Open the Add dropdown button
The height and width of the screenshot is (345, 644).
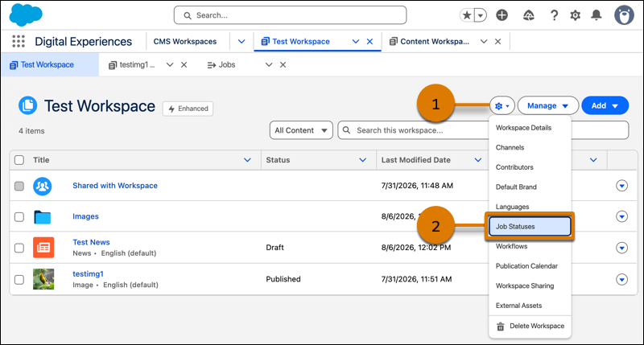605,106
